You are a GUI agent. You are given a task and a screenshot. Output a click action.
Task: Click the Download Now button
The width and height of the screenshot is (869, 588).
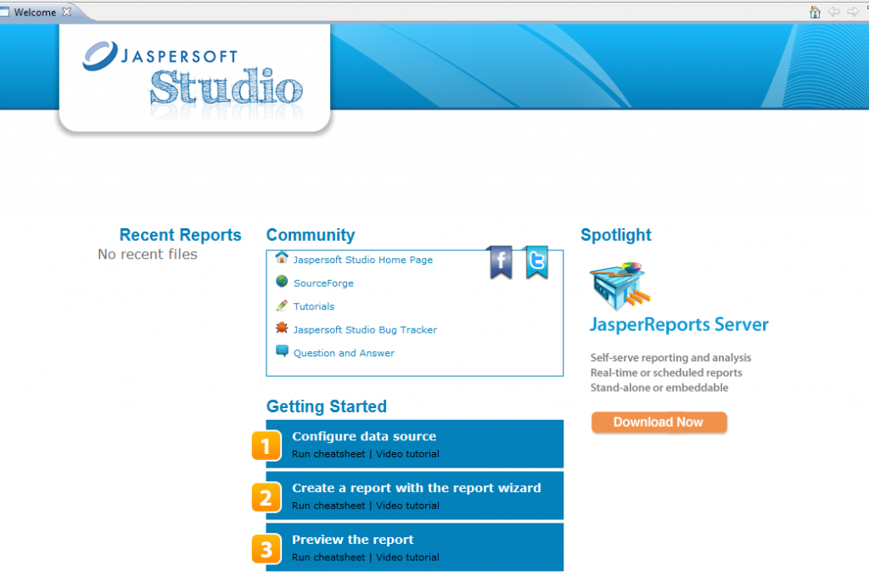pyautogui.click(x=659, y=423)
